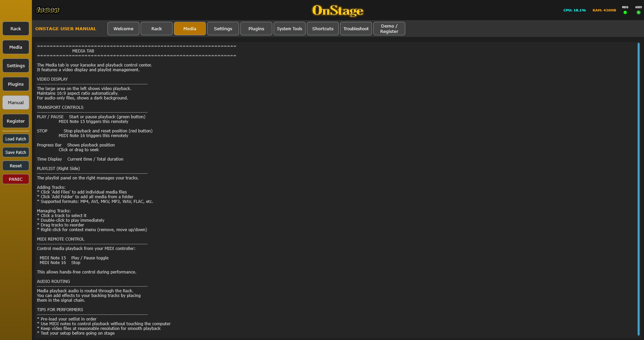Click the Fanan logo icon

pos(48,10)
